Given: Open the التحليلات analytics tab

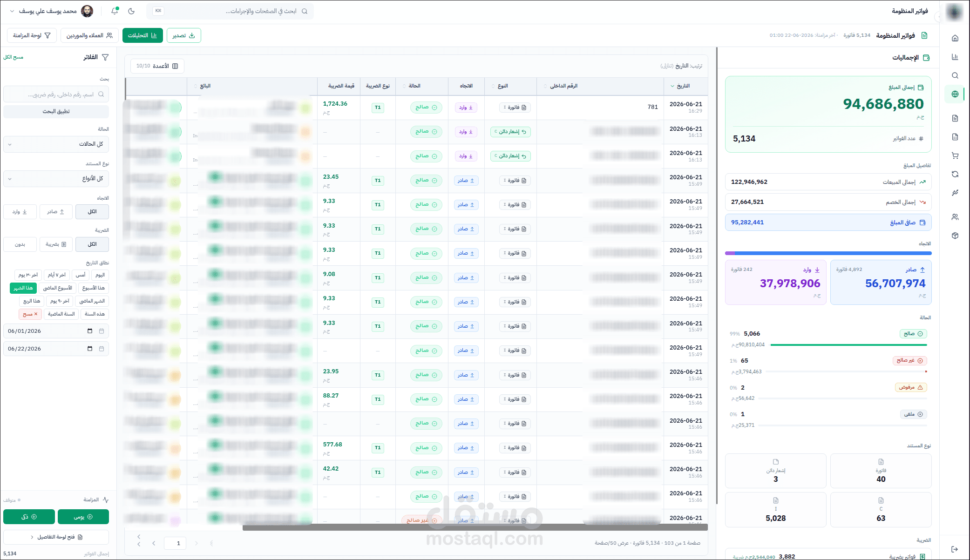Looking at the screenshot, I should pos(142,35).
